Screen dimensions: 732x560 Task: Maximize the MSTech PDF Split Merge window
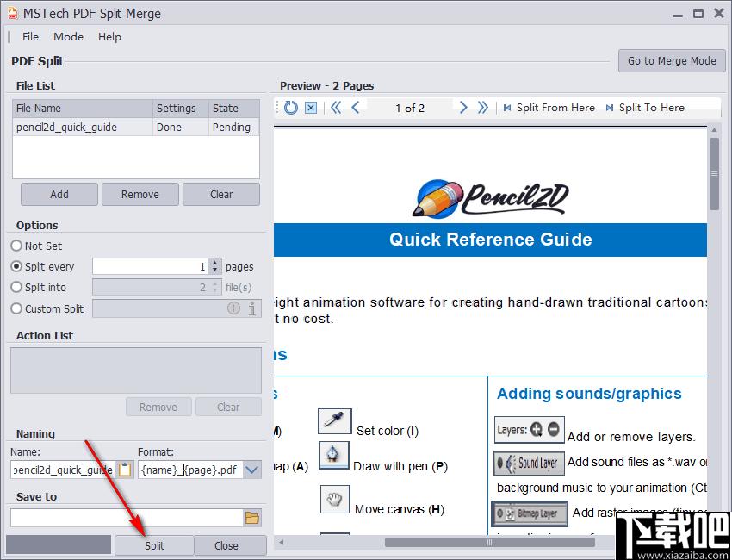pyautogui.click(x=698, y=14)
